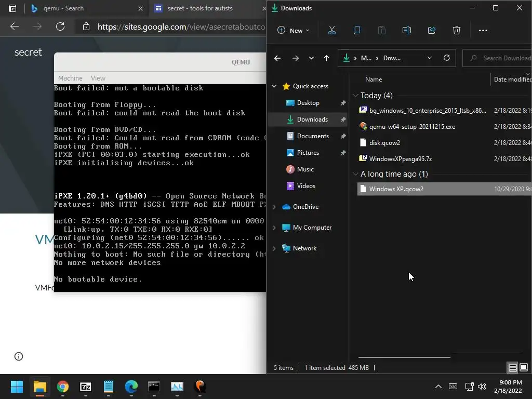Click the browser forward arrow

(x=37, y=26)
